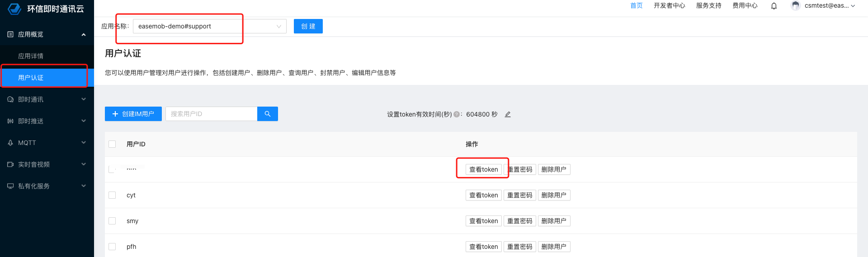Image resolution: width=868 pixels, height=257 pixels.
Task: Go to 首页 in top navigation
Action: [x=637, y=5]
